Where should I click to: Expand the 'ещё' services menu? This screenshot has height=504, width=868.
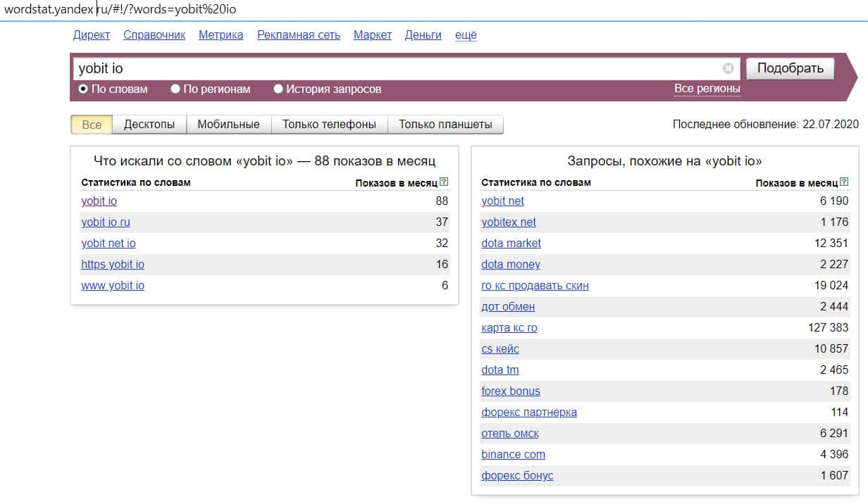[x=466, y=35]
